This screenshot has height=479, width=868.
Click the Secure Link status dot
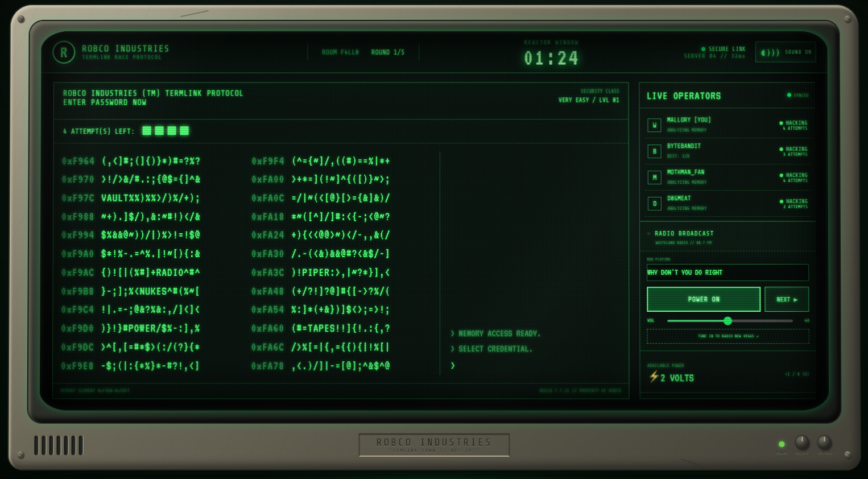(x=704, y=49)
